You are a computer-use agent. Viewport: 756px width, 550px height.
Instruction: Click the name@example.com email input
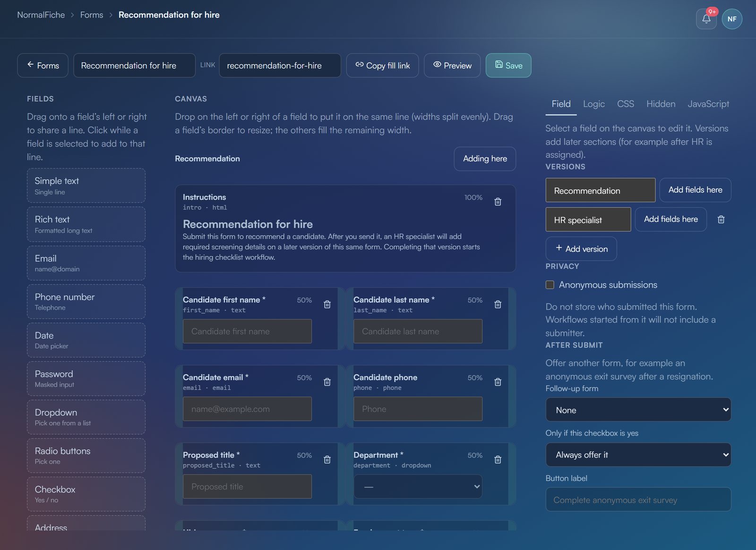click(247, 409)
